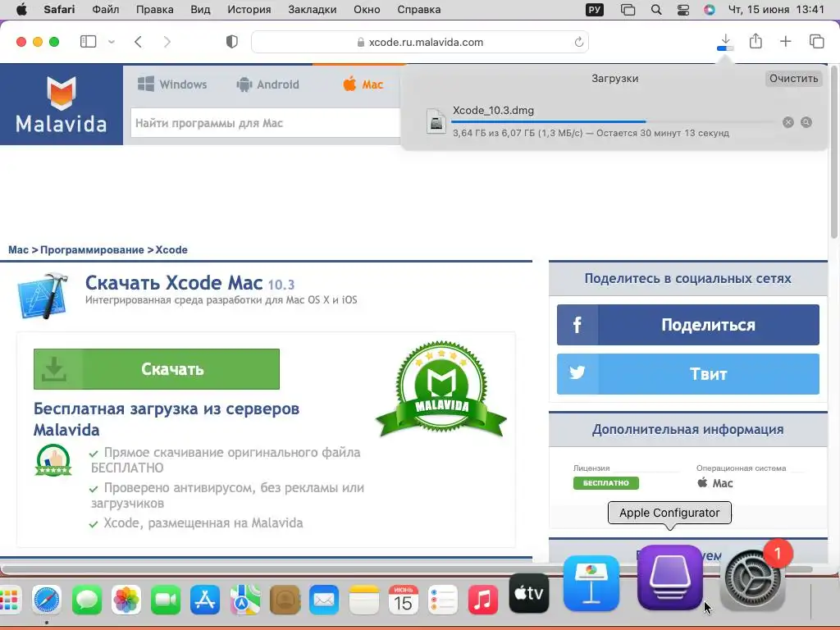
Task: Open the Окно menu
Action: (367, 10)
